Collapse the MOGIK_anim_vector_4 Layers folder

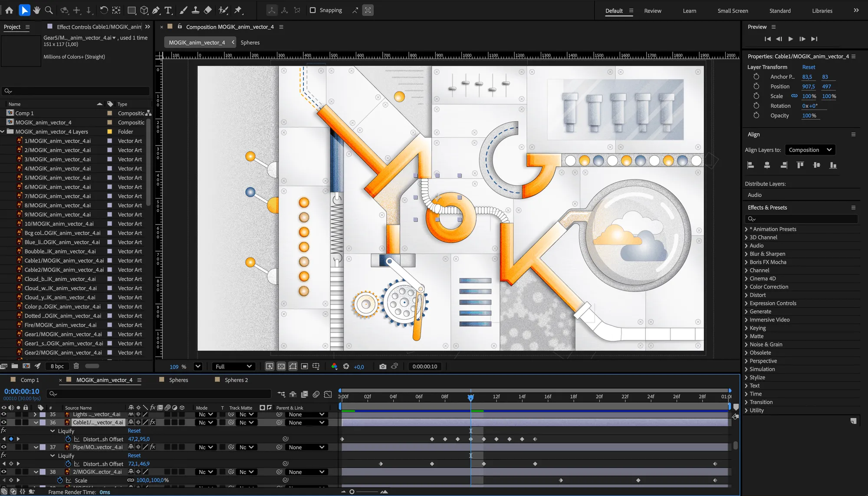[3, 132]
